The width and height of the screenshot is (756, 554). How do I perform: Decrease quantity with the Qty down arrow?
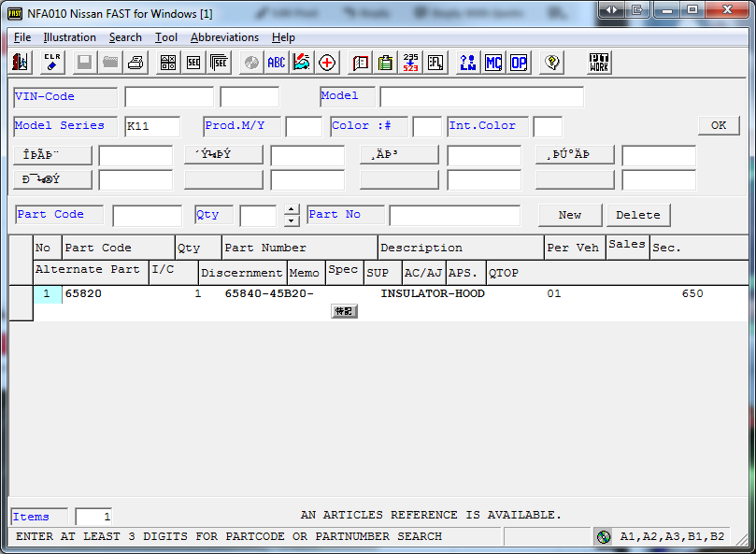point(292,220)
